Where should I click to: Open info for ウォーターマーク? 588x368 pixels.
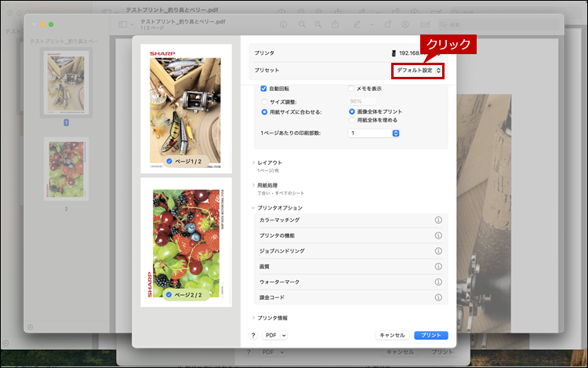438,282
